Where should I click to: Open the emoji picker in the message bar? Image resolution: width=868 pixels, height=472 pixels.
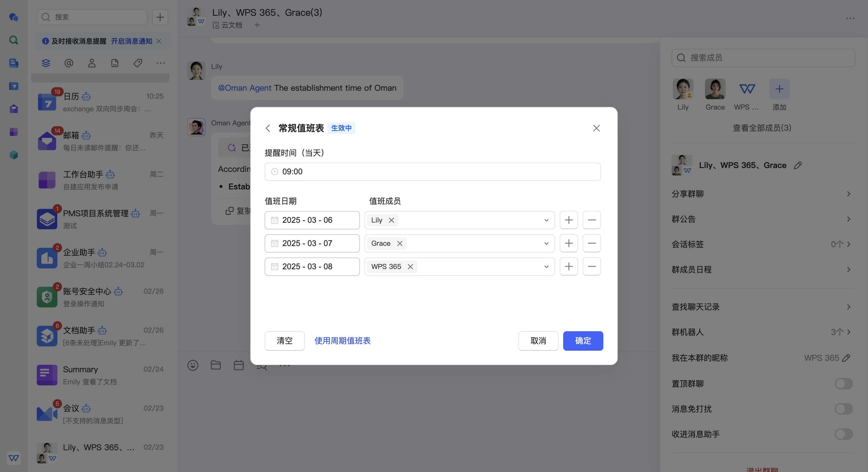click(193, 366)
